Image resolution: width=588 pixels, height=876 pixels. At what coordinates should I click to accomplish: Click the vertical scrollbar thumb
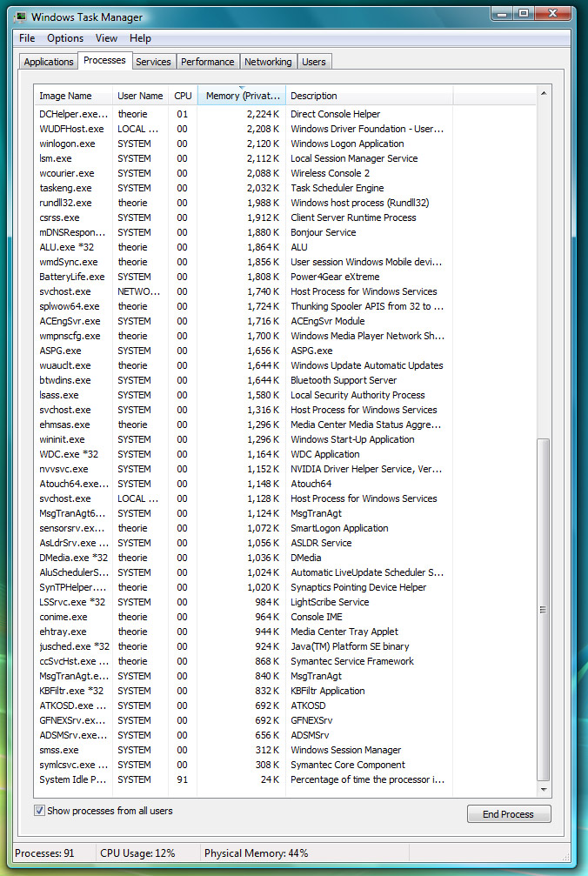(544, 610)
